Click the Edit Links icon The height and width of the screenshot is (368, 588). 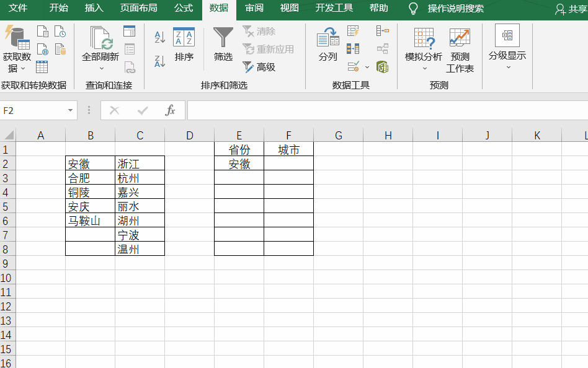point(130,67)
